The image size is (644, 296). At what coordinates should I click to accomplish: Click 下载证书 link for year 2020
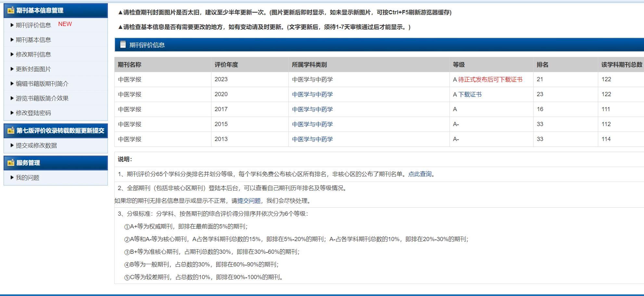point(470,94)
